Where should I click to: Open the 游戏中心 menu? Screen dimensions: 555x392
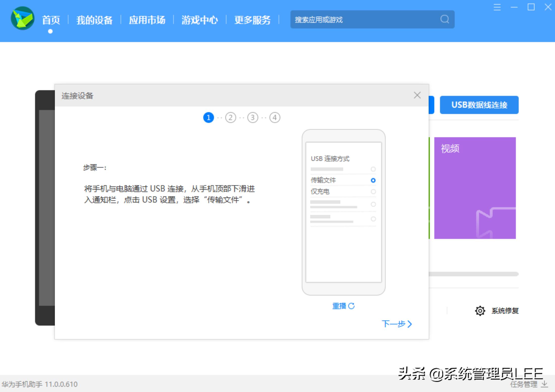click(200, 20)
